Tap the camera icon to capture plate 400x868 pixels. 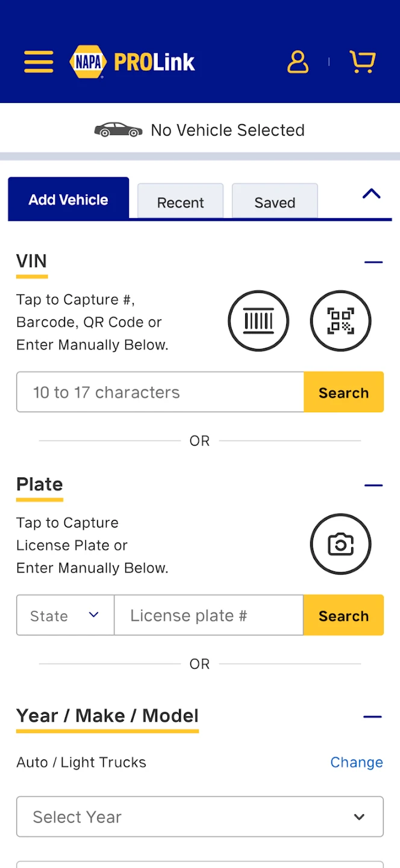[x=340, y=544]
